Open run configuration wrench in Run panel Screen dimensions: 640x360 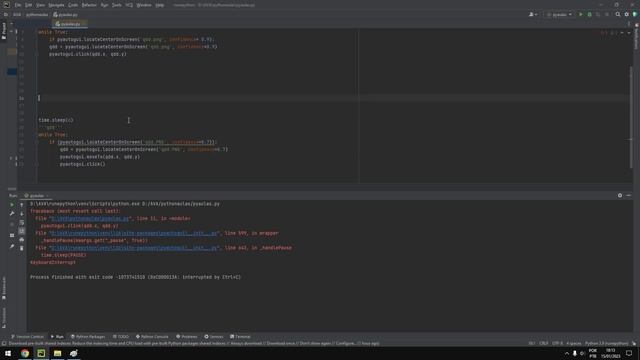click(12, 213)
